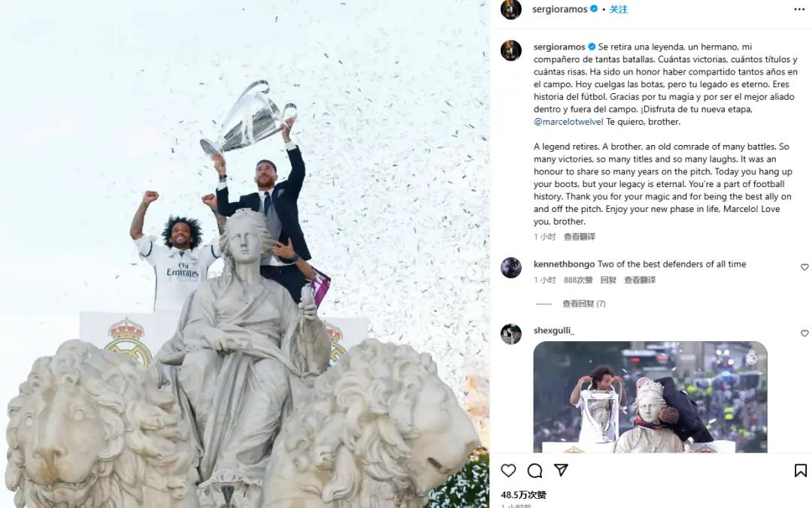812x508 pixels.
Task: Open the comment bubble icon
Action: pos(535,470)
